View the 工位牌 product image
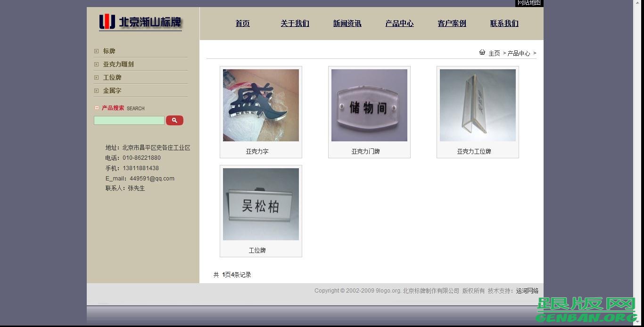Screen dimensions: 644x327 pos(261,204)
